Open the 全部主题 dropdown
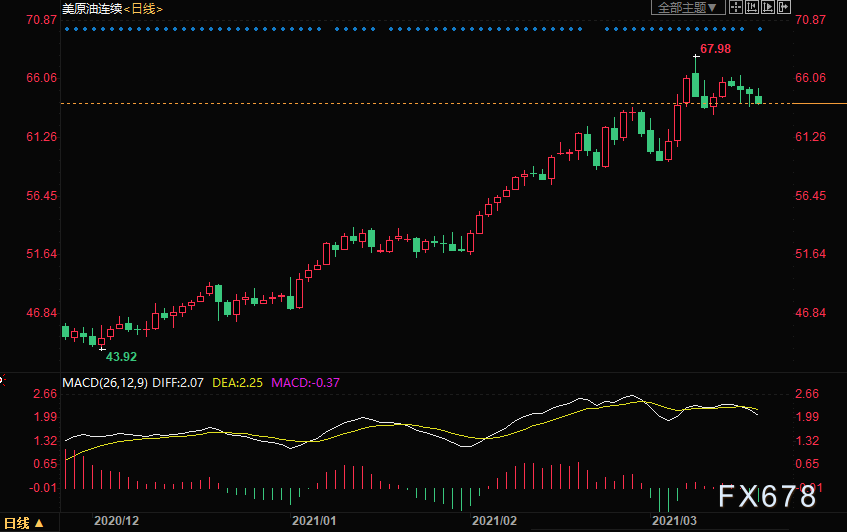Viewport: 847px width, 532px height. point(687,8)
